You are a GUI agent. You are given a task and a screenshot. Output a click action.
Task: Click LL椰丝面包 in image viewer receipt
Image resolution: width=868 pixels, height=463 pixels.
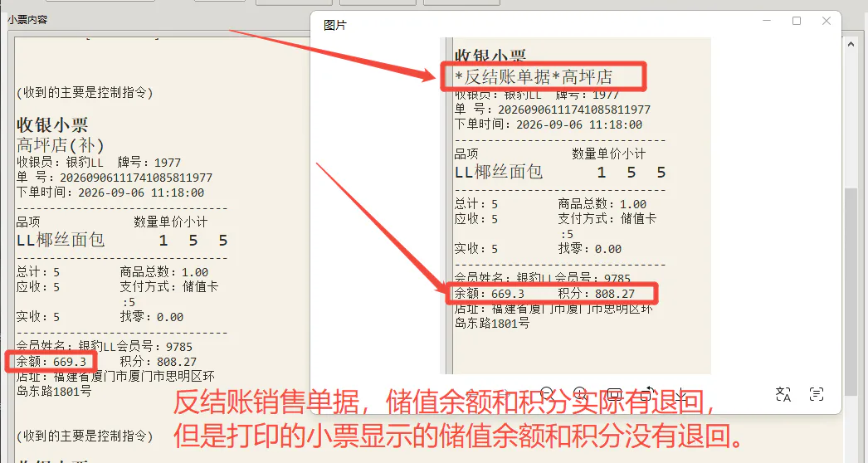[x=498, y=172]
